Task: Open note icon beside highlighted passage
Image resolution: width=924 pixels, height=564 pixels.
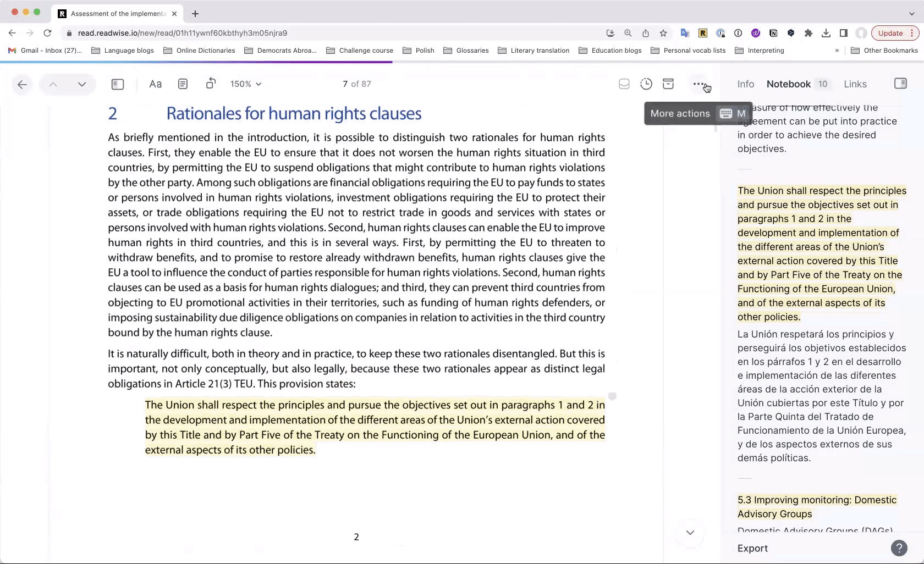Action: 612,396
